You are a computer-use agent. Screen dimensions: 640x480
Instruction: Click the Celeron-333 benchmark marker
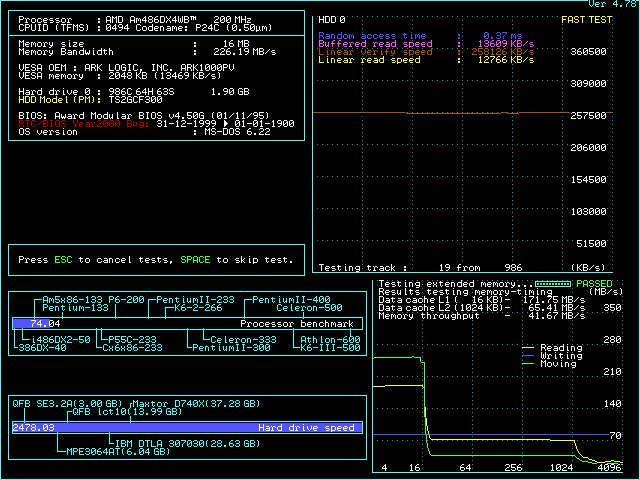pyautogui.click(x=243, y=340)
